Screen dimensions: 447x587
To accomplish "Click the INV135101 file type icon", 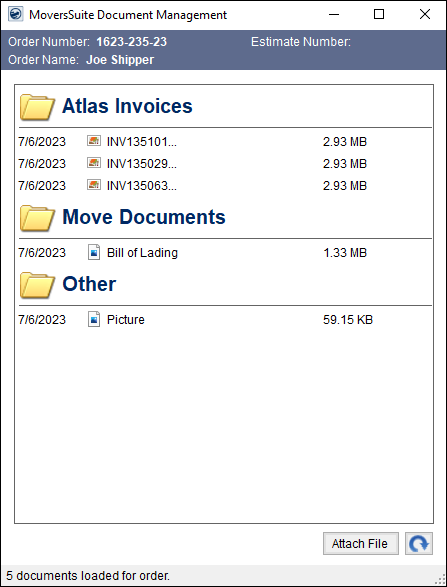I will [x=94, y=141].
